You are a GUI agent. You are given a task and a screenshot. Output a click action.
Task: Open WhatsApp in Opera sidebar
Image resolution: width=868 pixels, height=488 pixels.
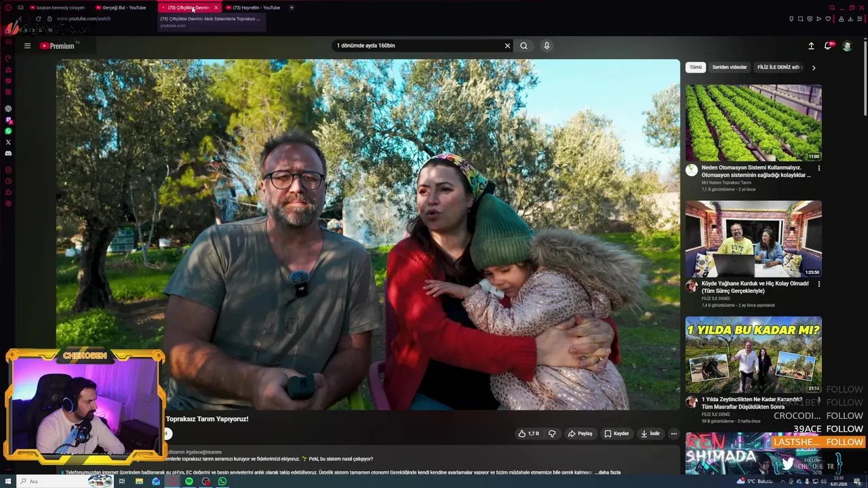[x=8, y=131]
